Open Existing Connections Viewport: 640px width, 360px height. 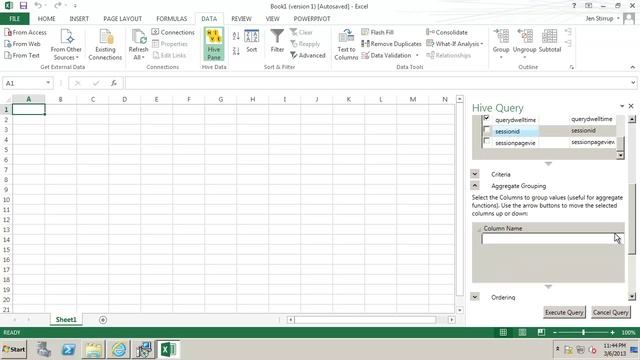point(105,44)
